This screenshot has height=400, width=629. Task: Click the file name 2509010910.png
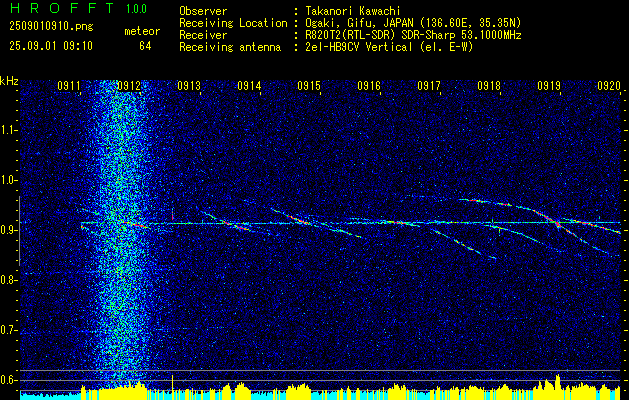click(x=51, y=27)
